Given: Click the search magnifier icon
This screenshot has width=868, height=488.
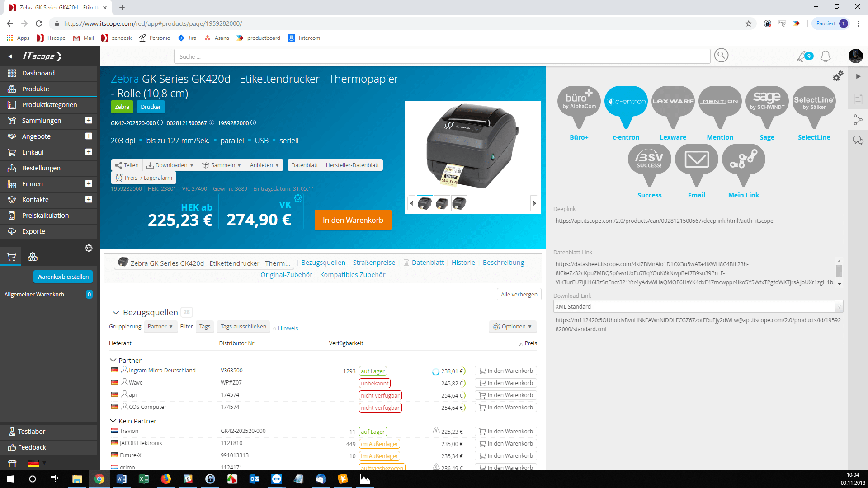Looking at the screenshot, I should click(x=721, y=55).
